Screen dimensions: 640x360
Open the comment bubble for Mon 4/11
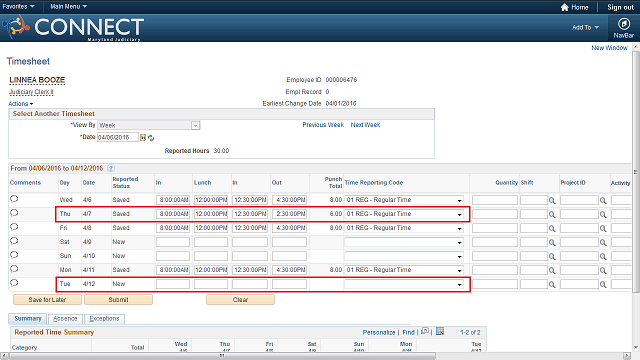coord(14,269)
